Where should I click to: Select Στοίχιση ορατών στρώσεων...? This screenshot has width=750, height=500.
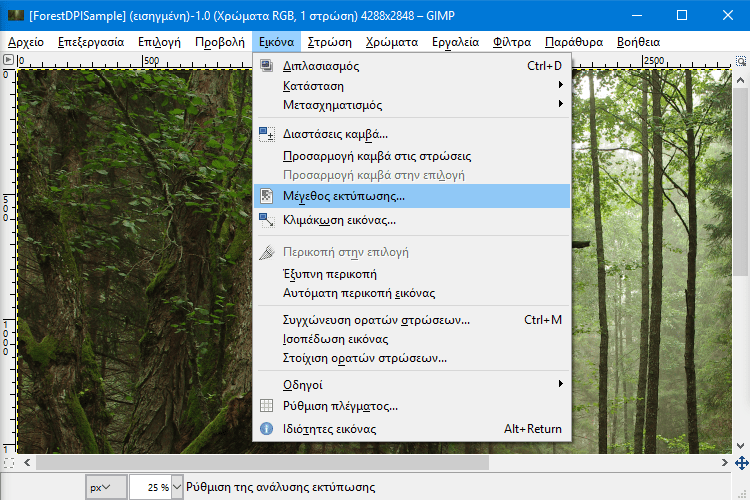(412, 358)
